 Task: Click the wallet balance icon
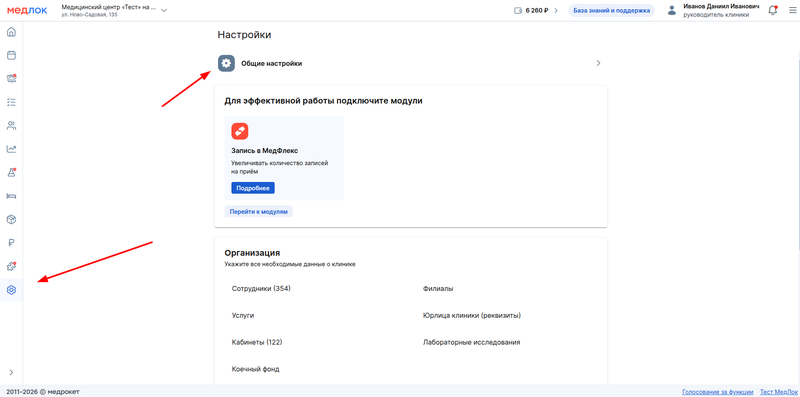[518, 10]
